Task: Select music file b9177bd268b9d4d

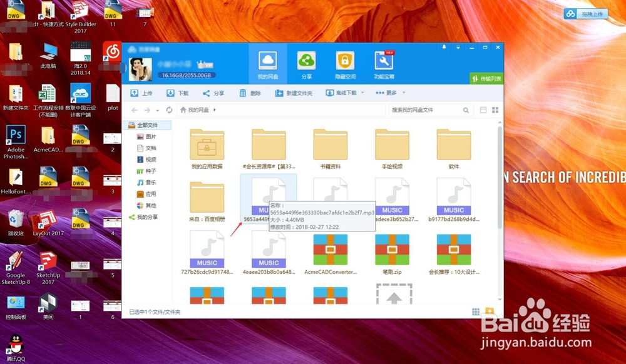Action: tap(453, 200)
